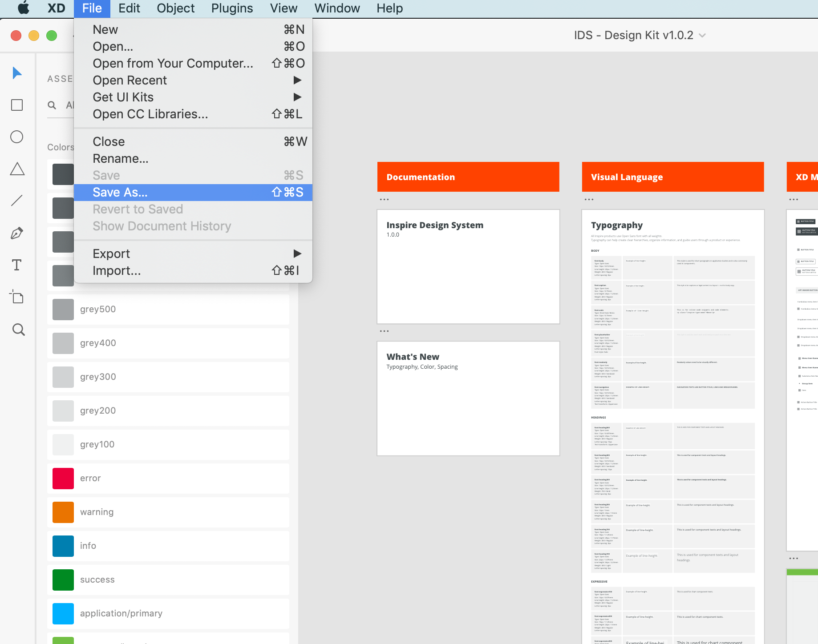Viewport: 818px width, 644px height.
Task: Open the Object menu
Action: click(x=175, y=8)
